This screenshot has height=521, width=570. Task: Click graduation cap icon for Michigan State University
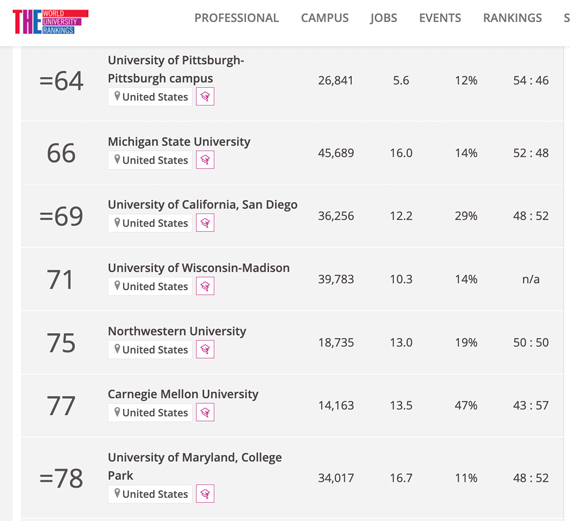205,160
